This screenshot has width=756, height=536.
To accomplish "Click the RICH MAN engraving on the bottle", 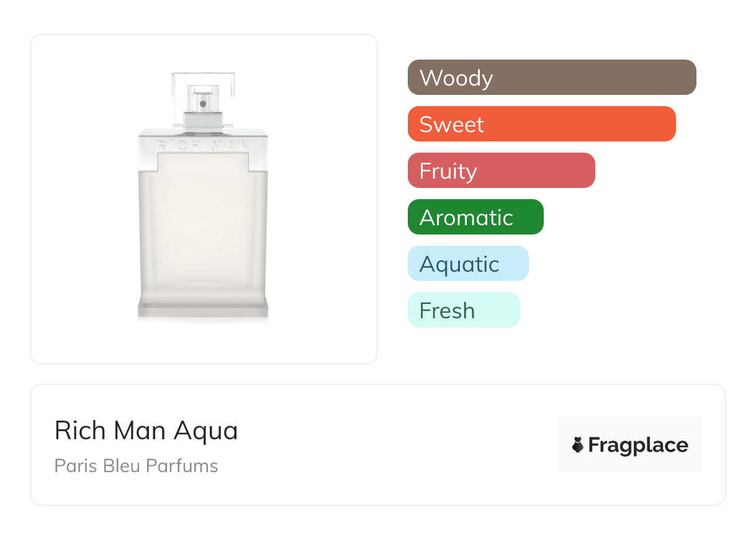I will (x=204, y=146).
